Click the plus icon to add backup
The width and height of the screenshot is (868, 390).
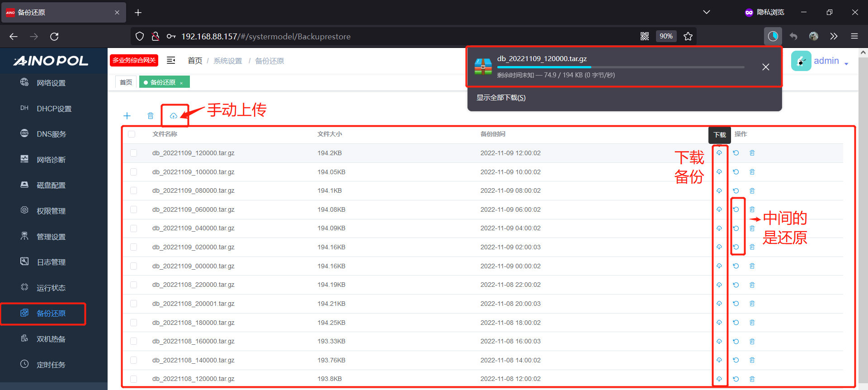tap(127, 116)
